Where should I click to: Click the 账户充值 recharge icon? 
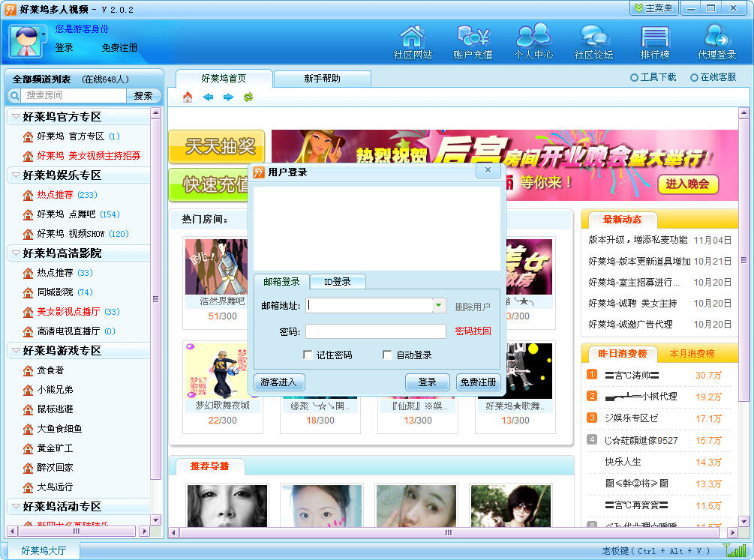click(471, 41)
